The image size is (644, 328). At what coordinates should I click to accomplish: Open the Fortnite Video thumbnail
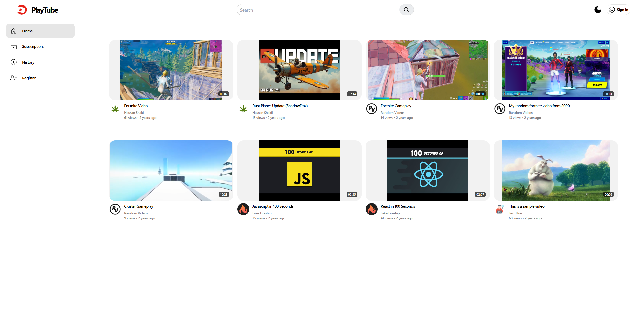point(171,70)
